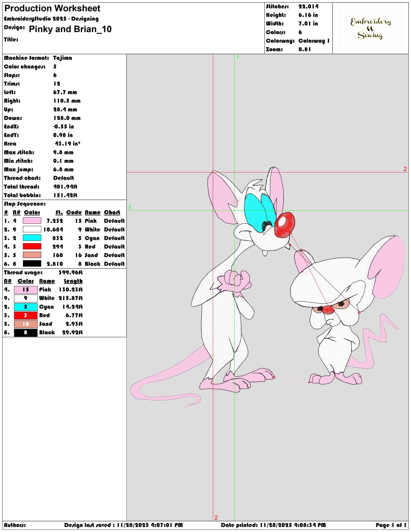The width and height of the screenshot is (411, 532).
Task: Click the Length column header
Action: 73,281
